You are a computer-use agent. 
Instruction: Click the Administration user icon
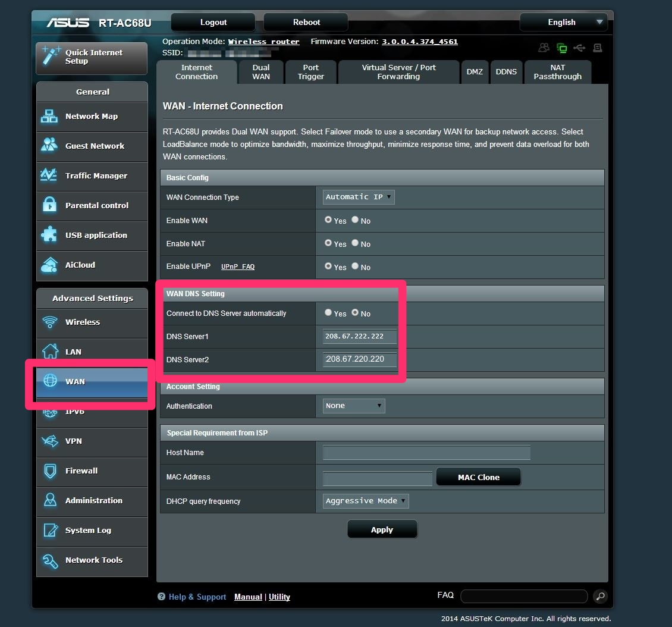coord(50,500)
